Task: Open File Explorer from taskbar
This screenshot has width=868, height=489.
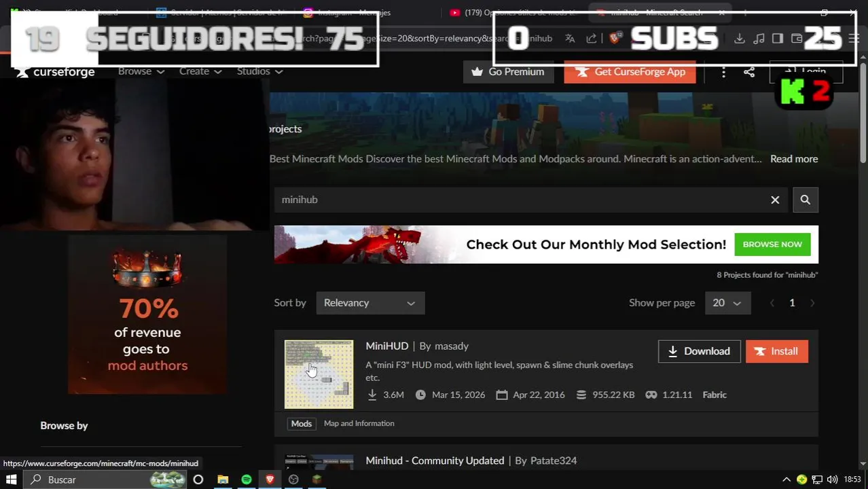Action: click(223, 479)
